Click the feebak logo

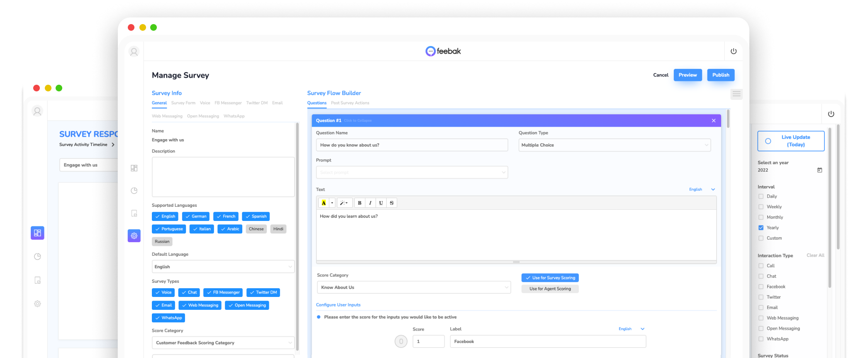(443, 51)
